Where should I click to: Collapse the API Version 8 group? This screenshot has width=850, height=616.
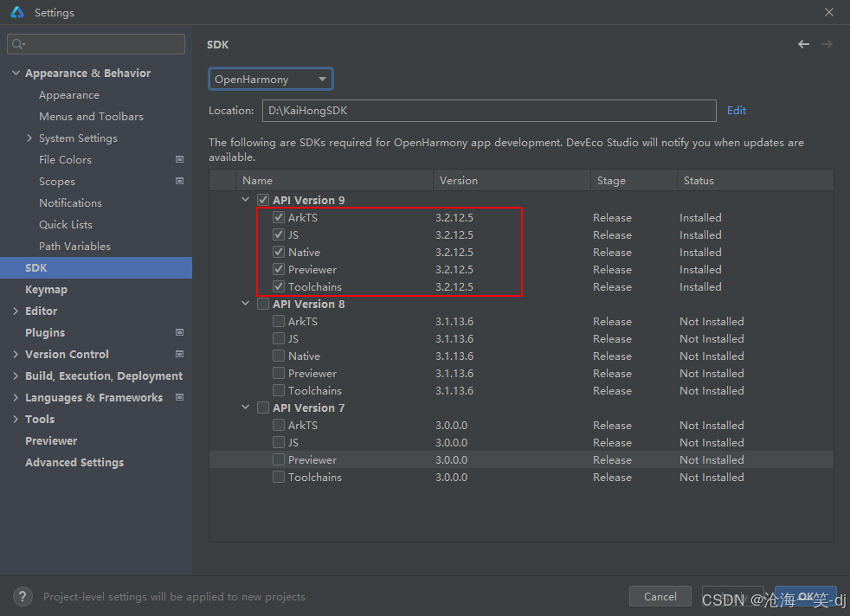pyautogui.click(x=246, y=304)
